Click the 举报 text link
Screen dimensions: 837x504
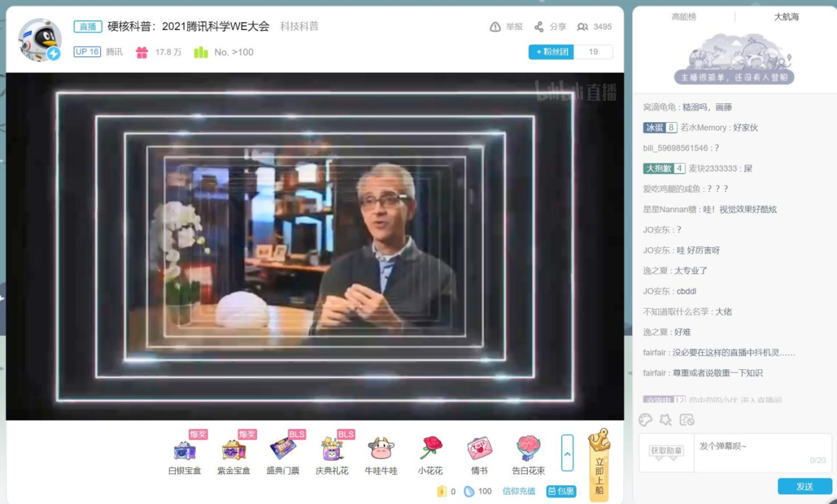(x=515, y=27)
